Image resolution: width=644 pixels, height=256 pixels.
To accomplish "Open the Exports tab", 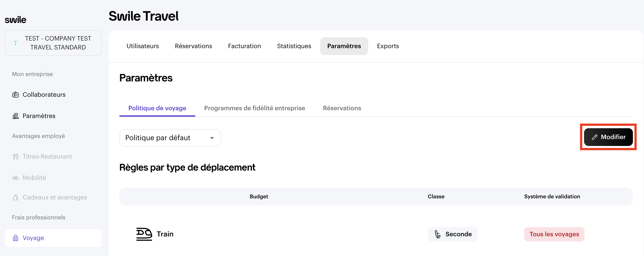I will pyautogui.click(x=388, y=46).
